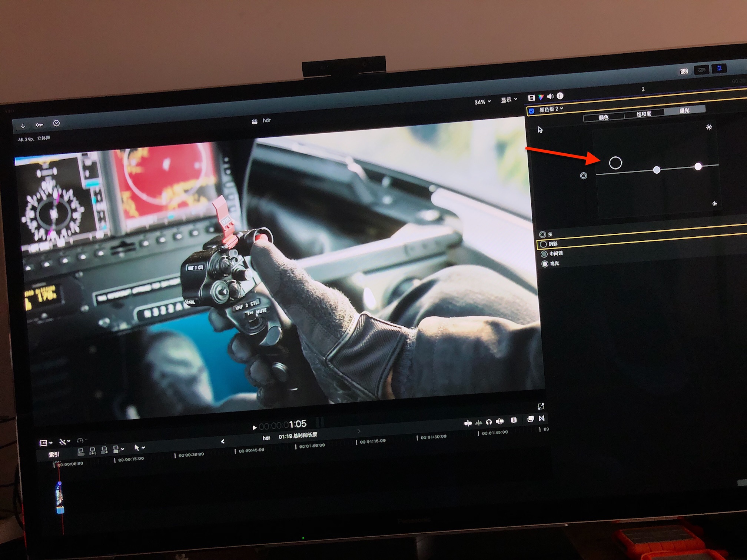Click the 索引 timeline index button
The width and height of the screenshot is (747, 560).
(x=54, y=454)
